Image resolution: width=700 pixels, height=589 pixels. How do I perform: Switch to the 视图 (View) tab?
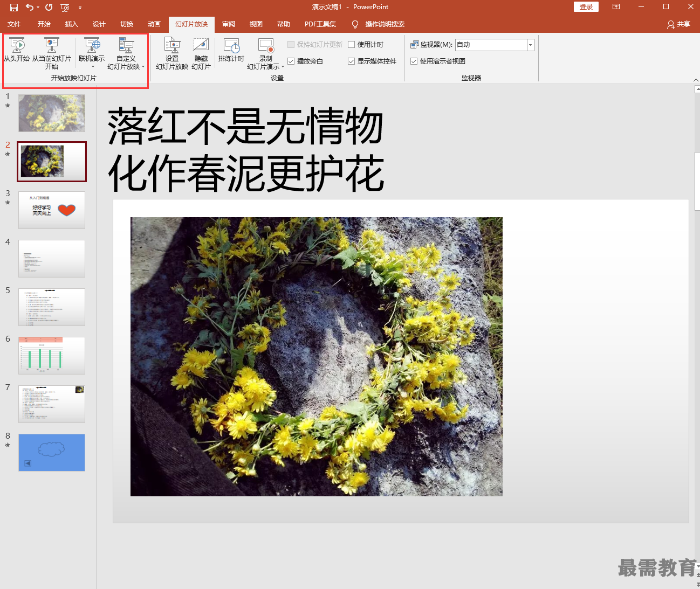[x=256, y=24]
